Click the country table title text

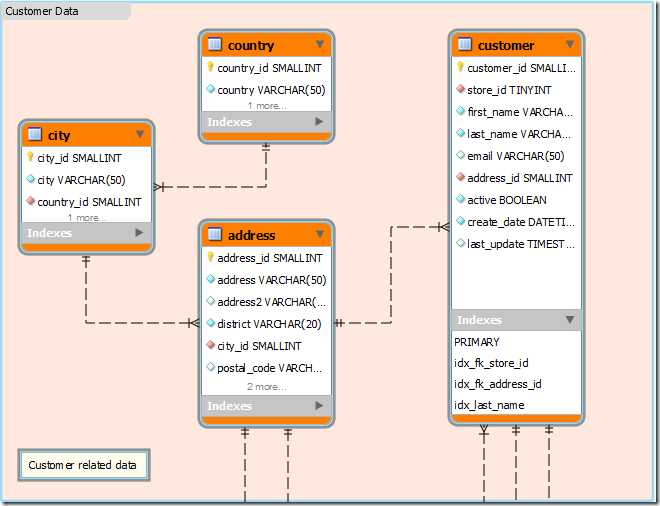(x=251, y=45)
